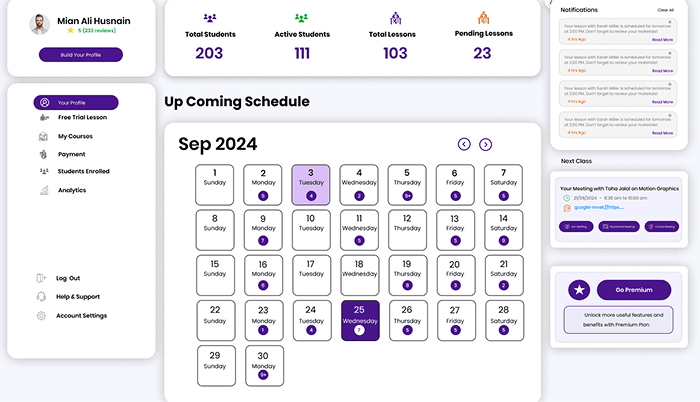The width and height of the screenshot is (700, 402).
Task: Click the Total Lessons icon
Action: [x=396, y=18]
